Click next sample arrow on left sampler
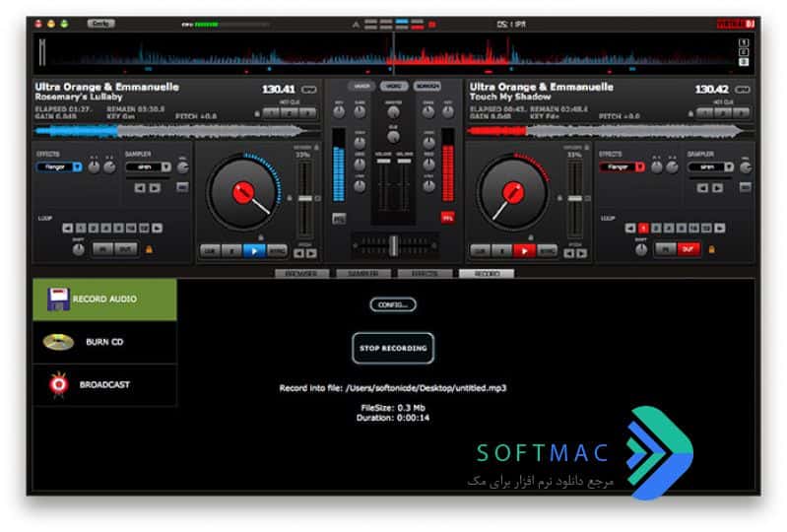Screen dimensions: 787x532 point(155,188)
